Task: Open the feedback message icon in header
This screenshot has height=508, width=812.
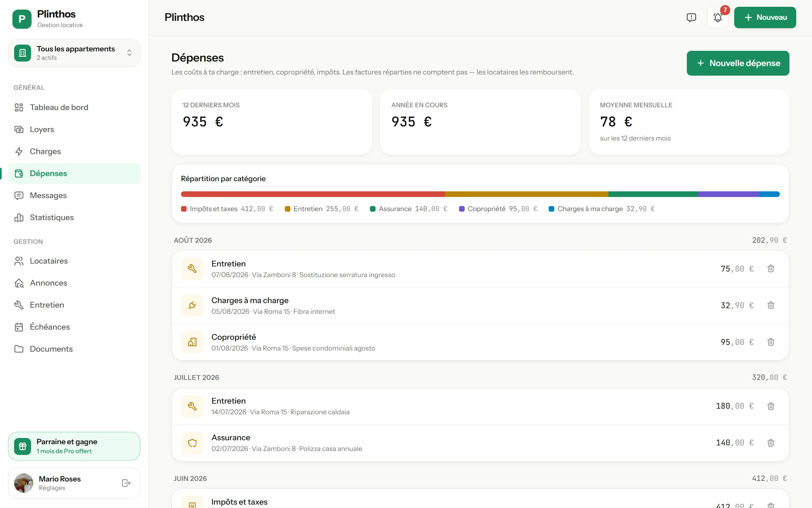Action: tap(691, 17)
